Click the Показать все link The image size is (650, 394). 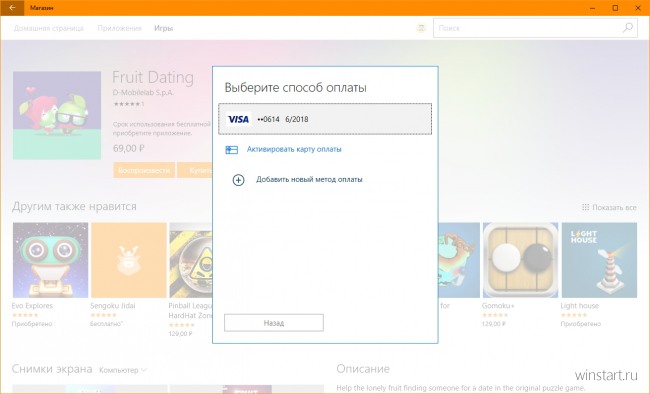pos(614,207)
